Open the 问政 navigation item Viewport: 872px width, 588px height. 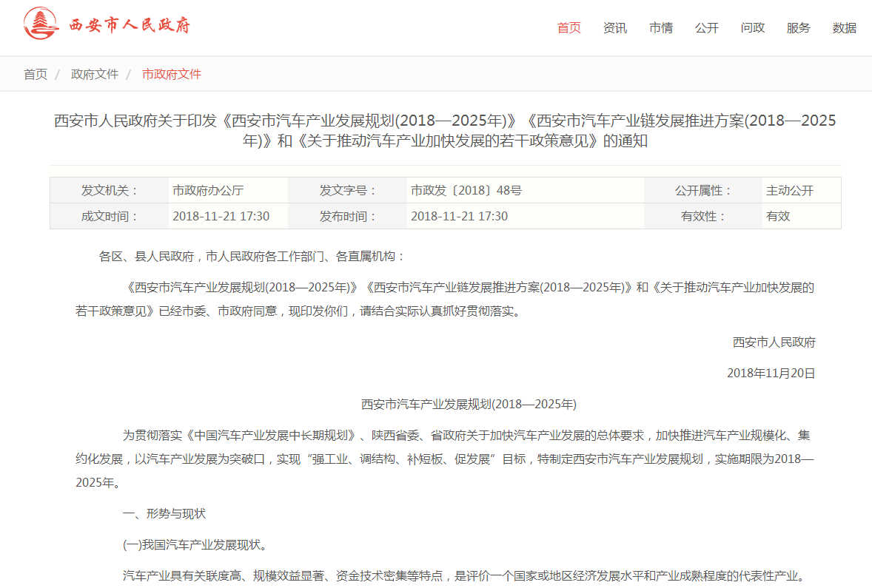(x=752, y=28)
